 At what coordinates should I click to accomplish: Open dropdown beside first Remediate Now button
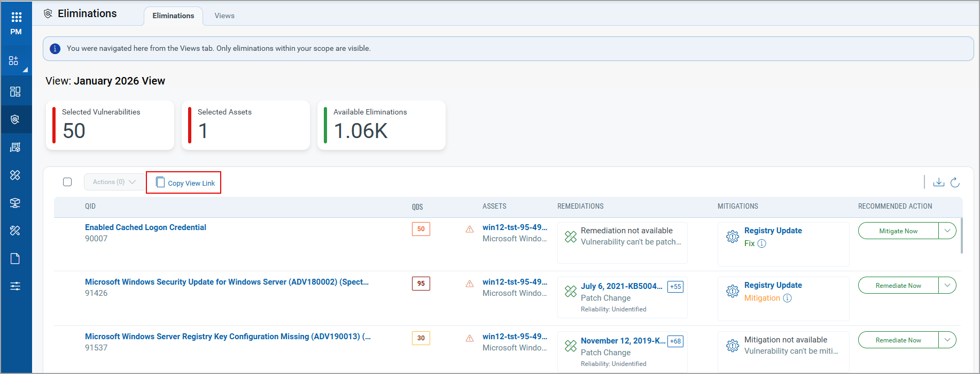(x=947, y=285)
